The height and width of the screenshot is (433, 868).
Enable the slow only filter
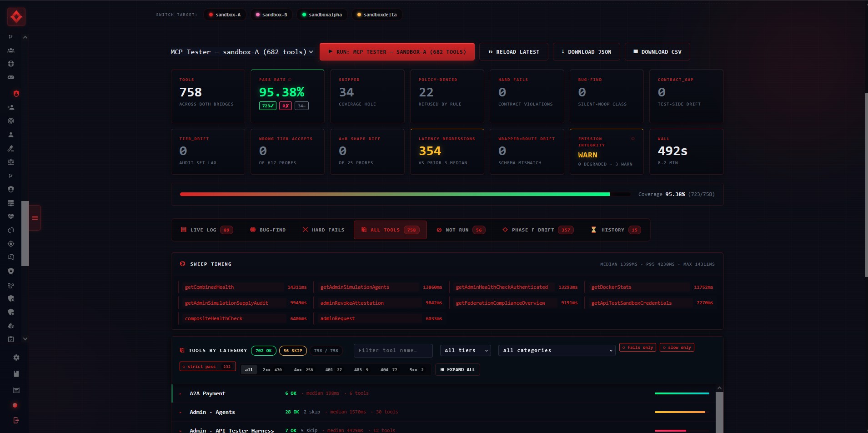click(x=677, y=347)
